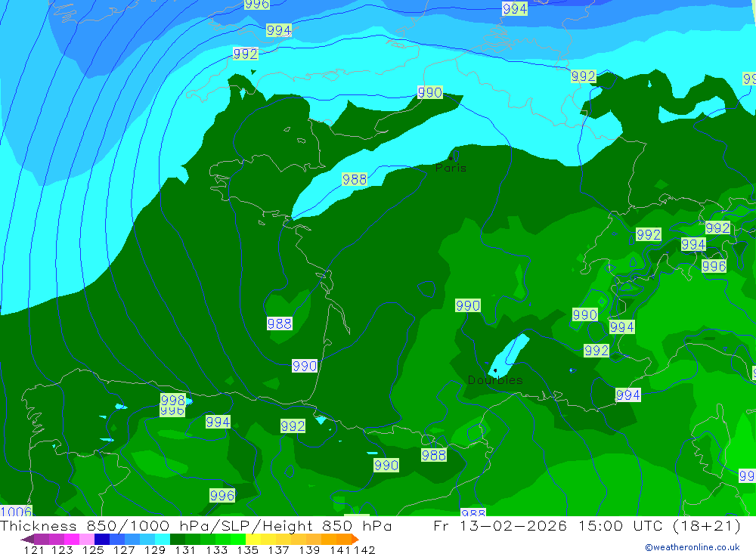756x554 pixels.
Task: Open the weatheronline.co.uk copyright link
Action: [x=692, y=547]
